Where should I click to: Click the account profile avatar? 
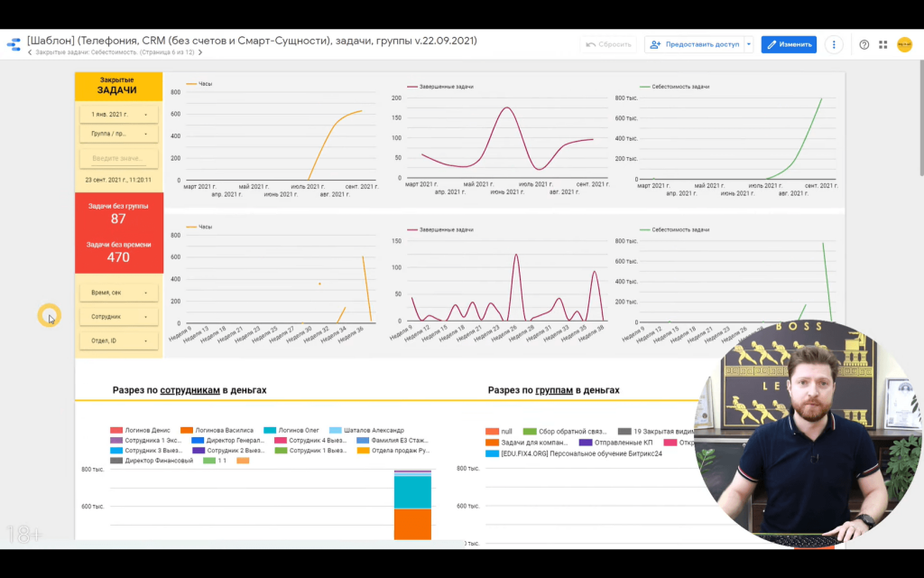pos(904,44)
